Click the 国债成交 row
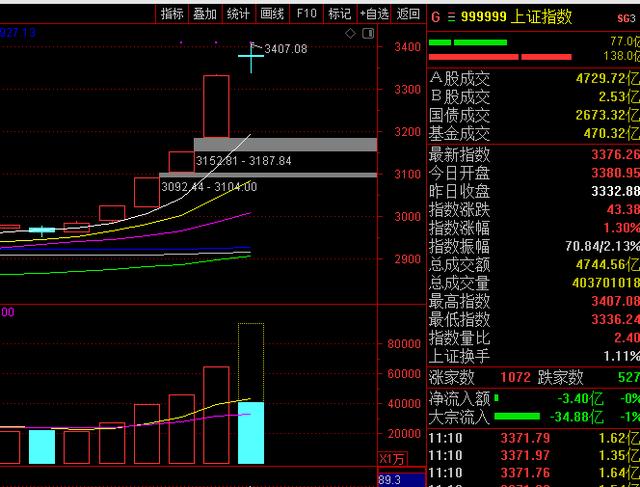Image resolution: width=640 pixels, height=487 pixels. tap(534, 115)
